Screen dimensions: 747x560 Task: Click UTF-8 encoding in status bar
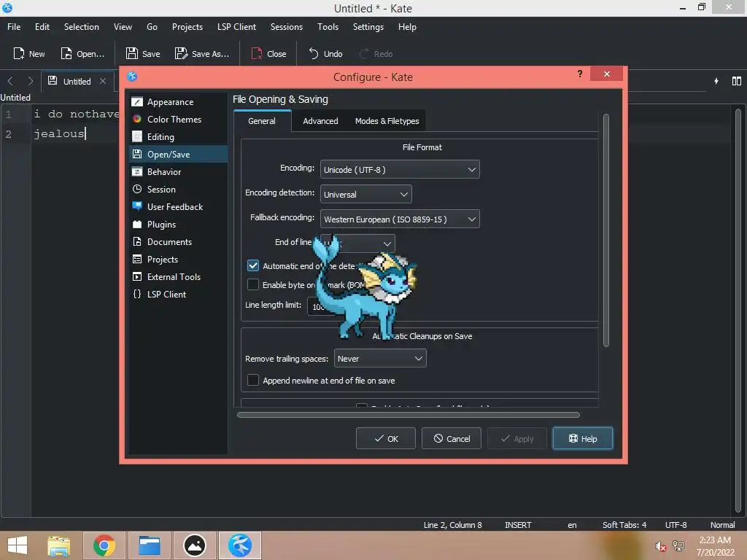pos(676,525)
